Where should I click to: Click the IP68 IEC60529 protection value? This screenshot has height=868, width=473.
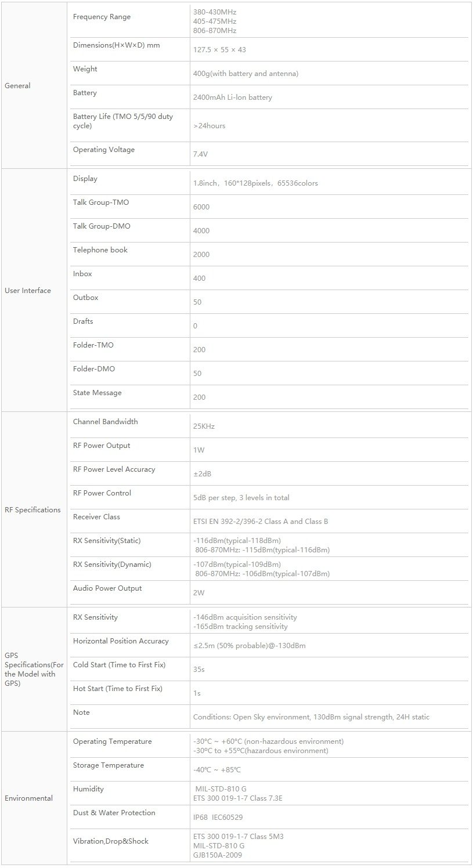pyautogui.click(x=218, y=817)
